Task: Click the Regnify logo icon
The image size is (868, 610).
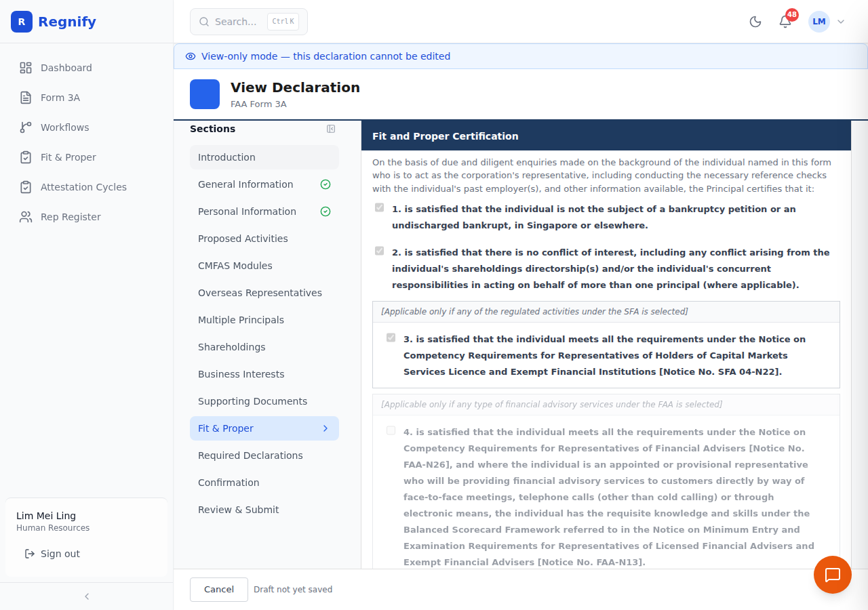Action: click(22, 22)
